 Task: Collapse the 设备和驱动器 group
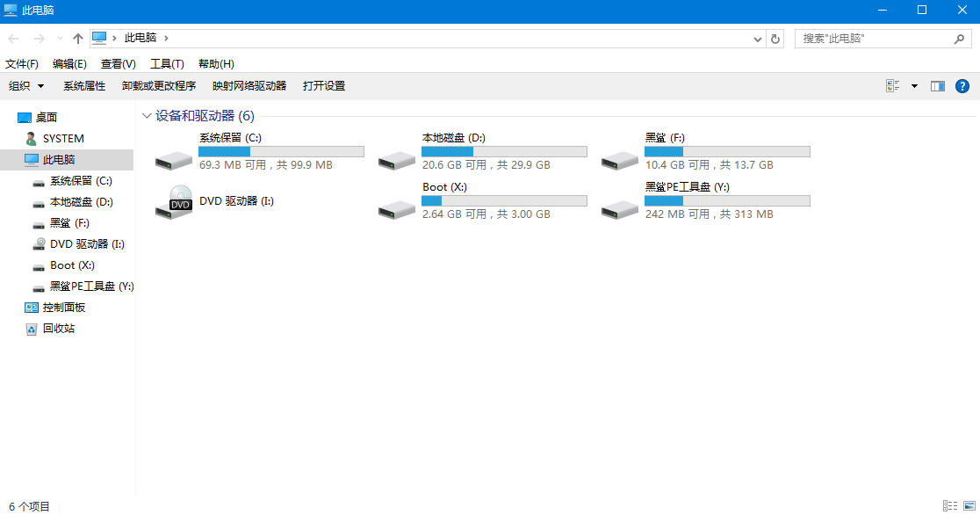(147, 116)
